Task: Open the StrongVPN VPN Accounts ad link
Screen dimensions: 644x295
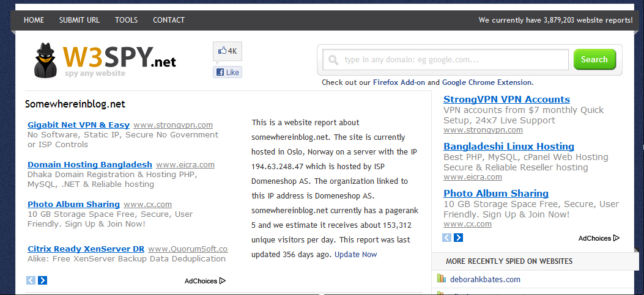Action: click(506, 100)
